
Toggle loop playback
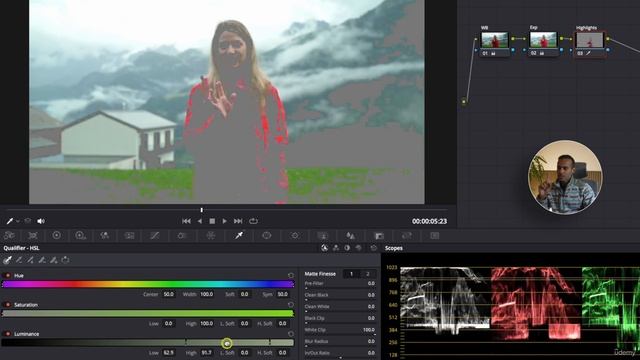tap(253, 221)
